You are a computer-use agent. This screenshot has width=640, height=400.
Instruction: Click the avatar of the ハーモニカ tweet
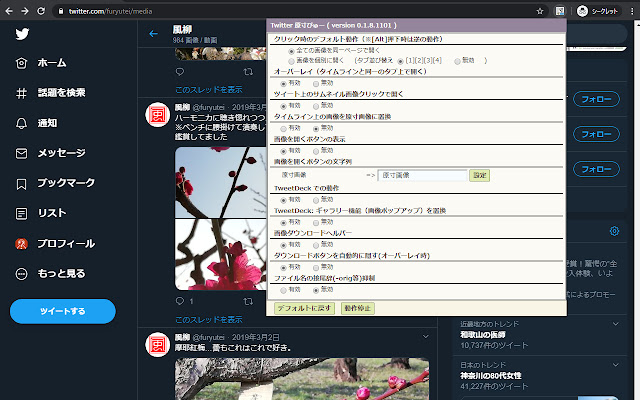point(158,115)
